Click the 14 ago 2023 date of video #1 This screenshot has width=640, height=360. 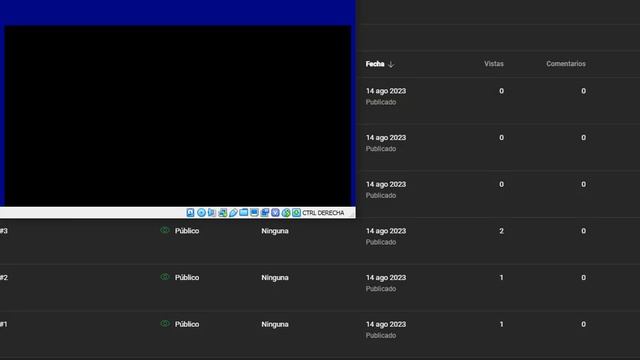(386, 324)
